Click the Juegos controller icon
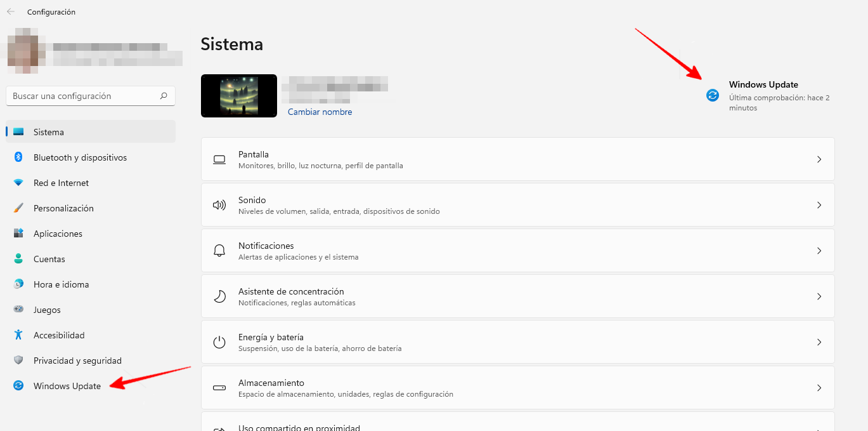868x431 pixels. [19, 310]
